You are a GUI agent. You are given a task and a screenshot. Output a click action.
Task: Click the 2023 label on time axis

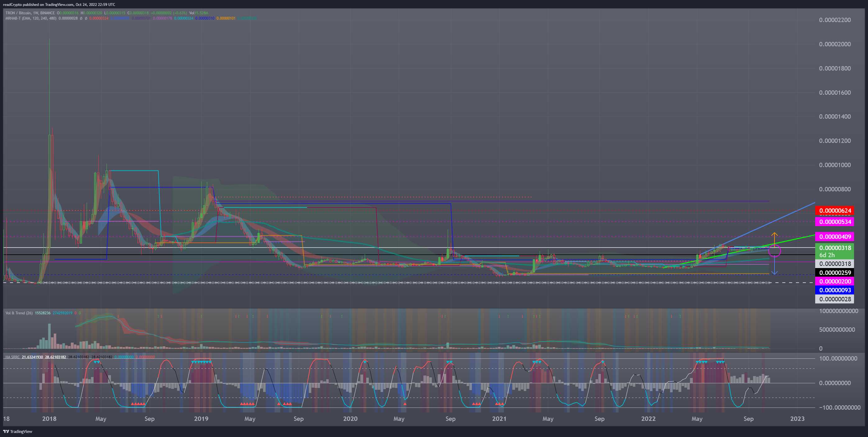coord(797,418)
